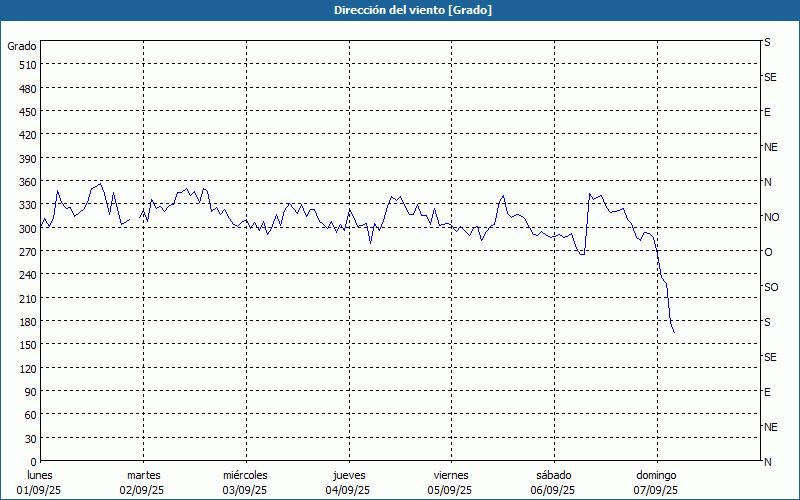Click the 'E' compass label level with 450
This screenshot has width=800, height=500.
(767, 112)
